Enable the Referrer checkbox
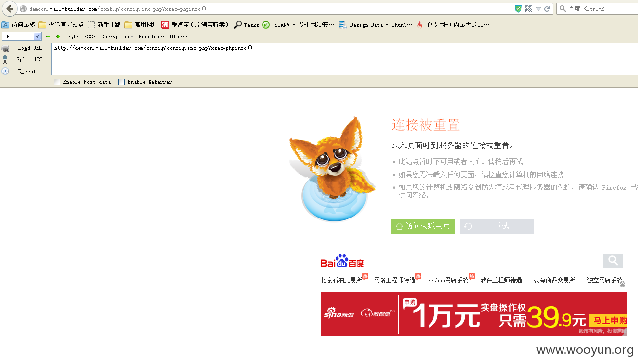The image size is (638, 364). coord(121,82)
